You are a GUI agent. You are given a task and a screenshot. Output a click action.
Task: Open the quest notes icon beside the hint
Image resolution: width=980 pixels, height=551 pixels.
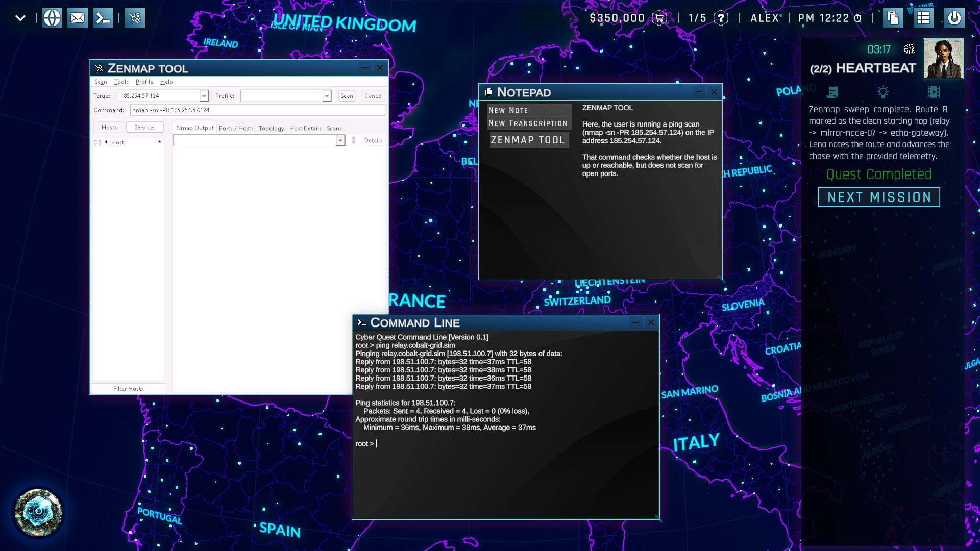831,92
